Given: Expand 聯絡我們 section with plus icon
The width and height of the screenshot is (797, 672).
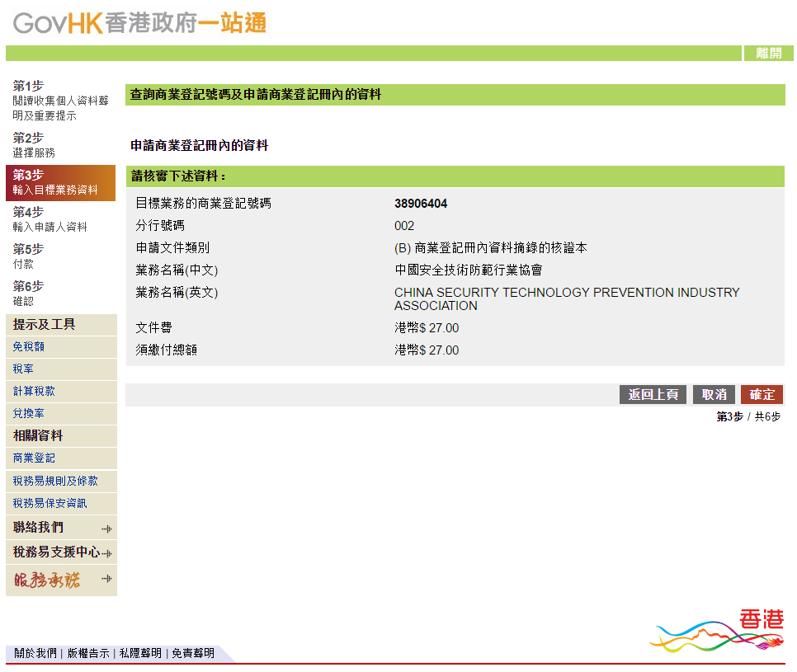Looking at the screenshot, I should coord(106,529).
